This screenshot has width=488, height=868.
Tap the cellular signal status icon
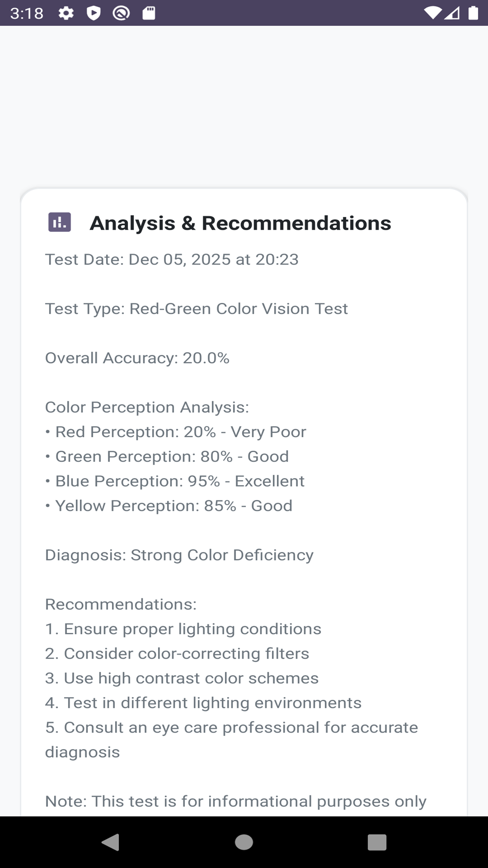pos(452,13)
